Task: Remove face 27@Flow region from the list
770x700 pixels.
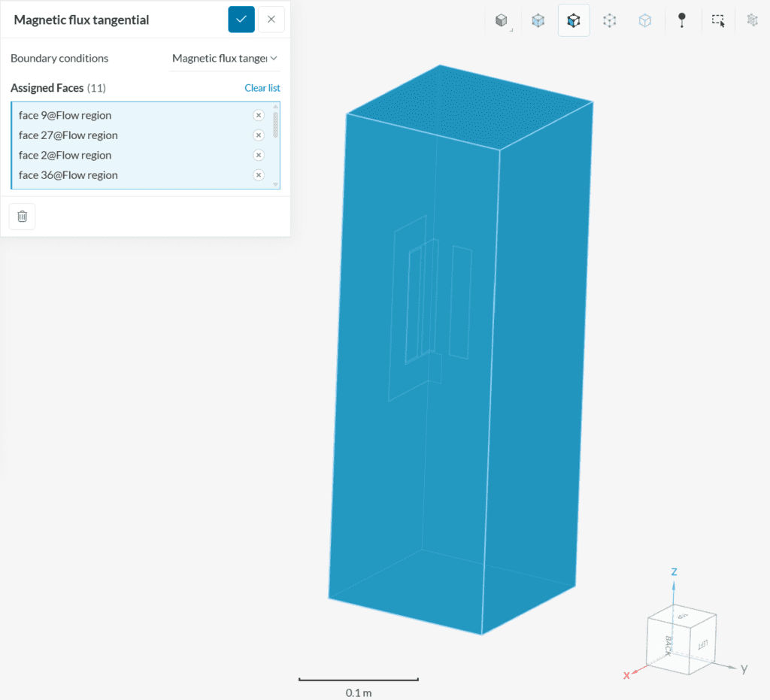Action: [x=259, y=135]
